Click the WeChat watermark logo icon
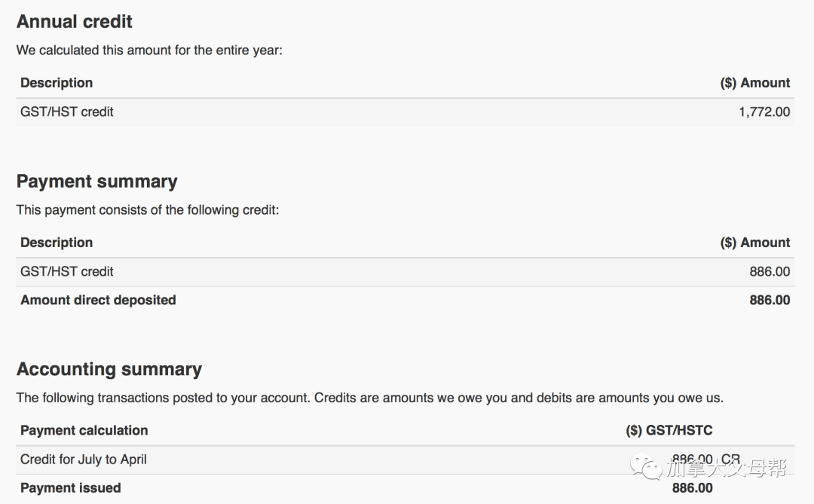Viewport: 814px width, 504px height. click(646, 466)
